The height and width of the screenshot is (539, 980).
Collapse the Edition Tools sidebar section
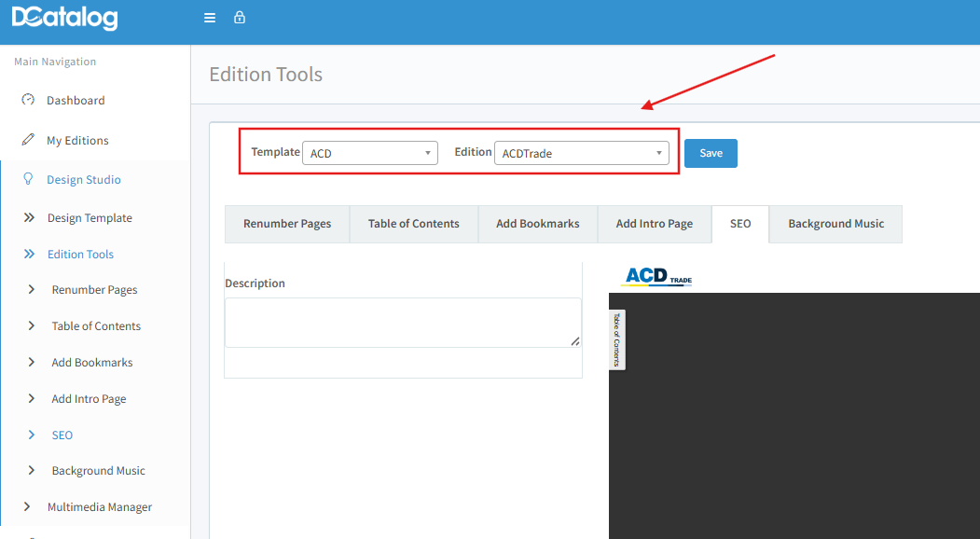click(x=80, y=254)
